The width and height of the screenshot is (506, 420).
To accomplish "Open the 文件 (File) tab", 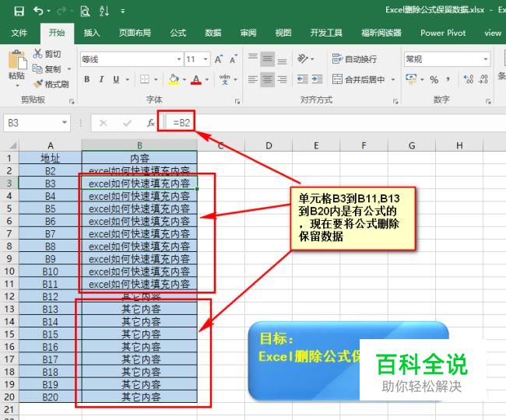I will pos(19,33).
